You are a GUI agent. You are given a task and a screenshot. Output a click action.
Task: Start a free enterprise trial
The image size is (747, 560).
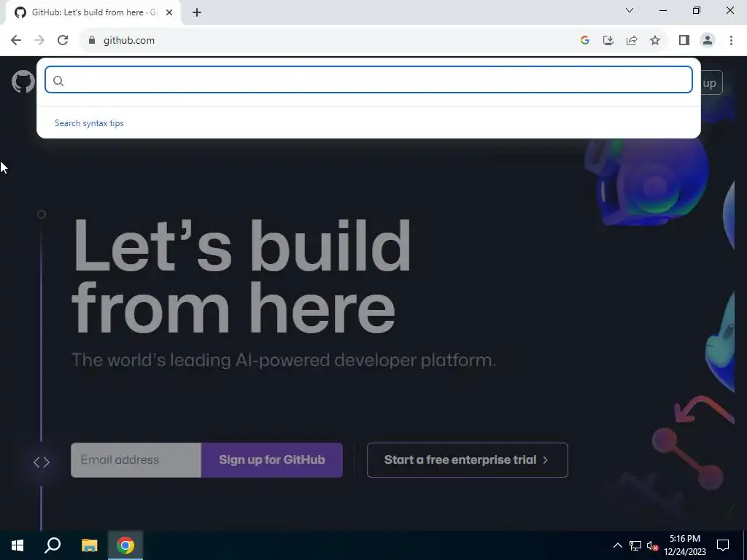[468, 460]
